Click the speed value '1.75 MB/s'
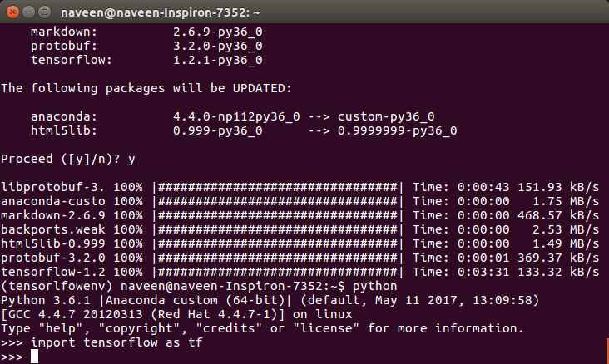609x364 pixels. point(566,201)
